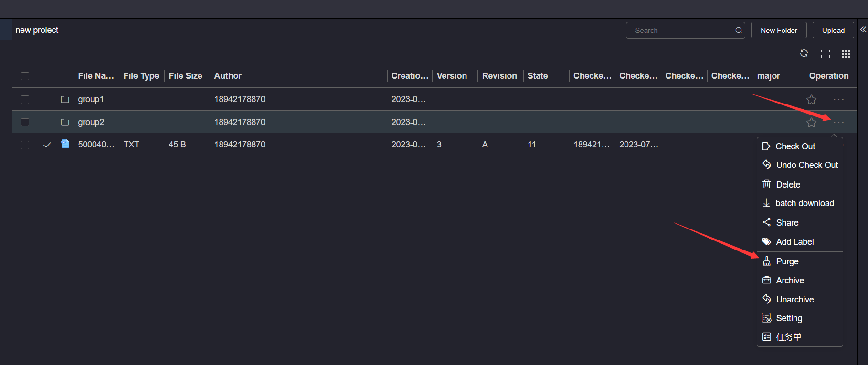Open the group2 folder name
This screenshot has height=365, width=868.
(91, 122)
